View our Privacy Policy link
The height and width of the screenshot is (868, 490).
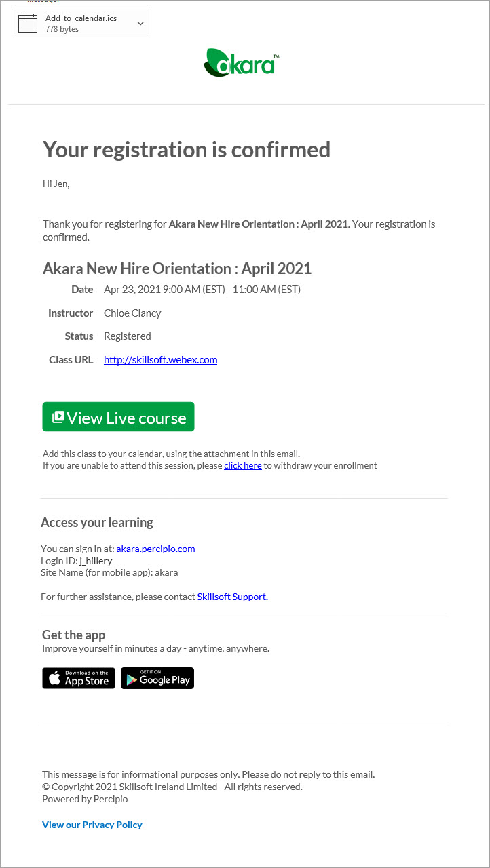click(x=92, y=825)
